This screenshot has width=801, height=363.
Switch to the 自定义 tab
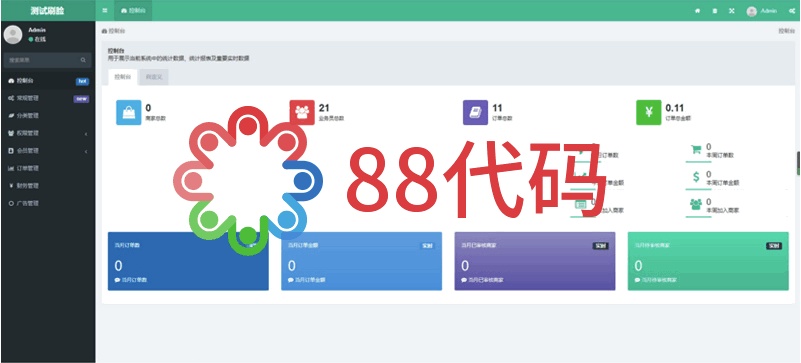[153, 77]
